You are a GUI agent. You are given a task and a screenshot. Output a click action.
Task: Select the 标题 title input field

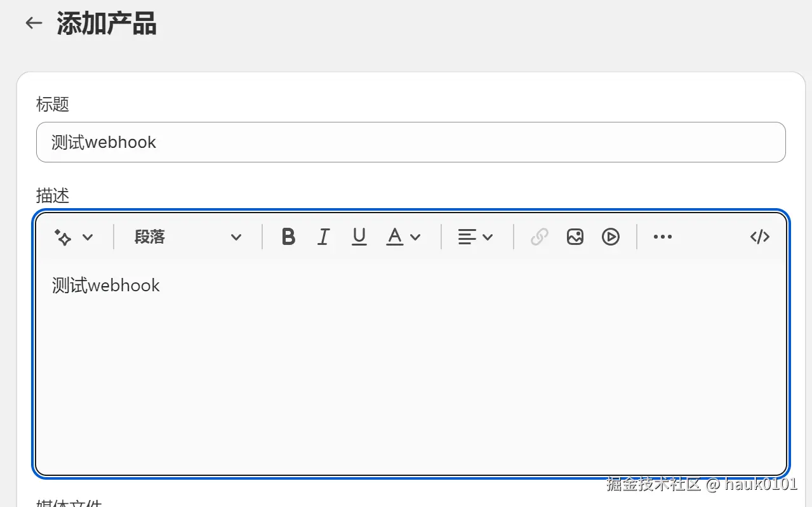coord(411,142)
